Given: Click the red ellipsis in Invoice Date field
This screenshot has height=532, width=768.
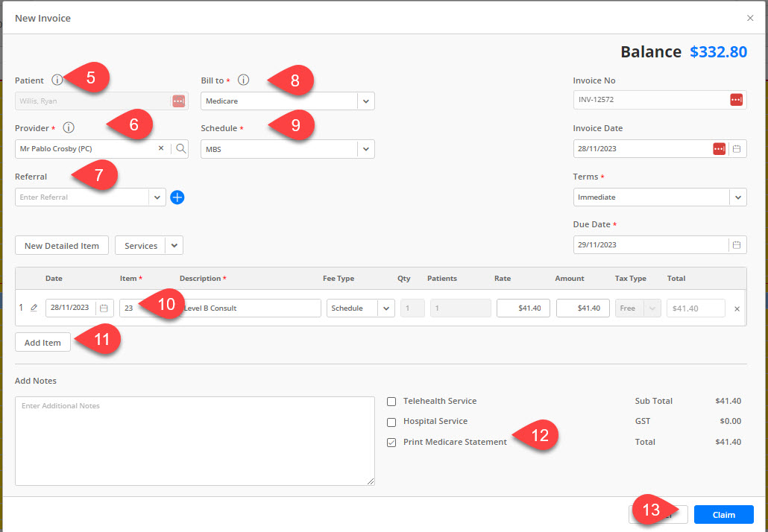Looking at the screenshot, I should [719, 148].
